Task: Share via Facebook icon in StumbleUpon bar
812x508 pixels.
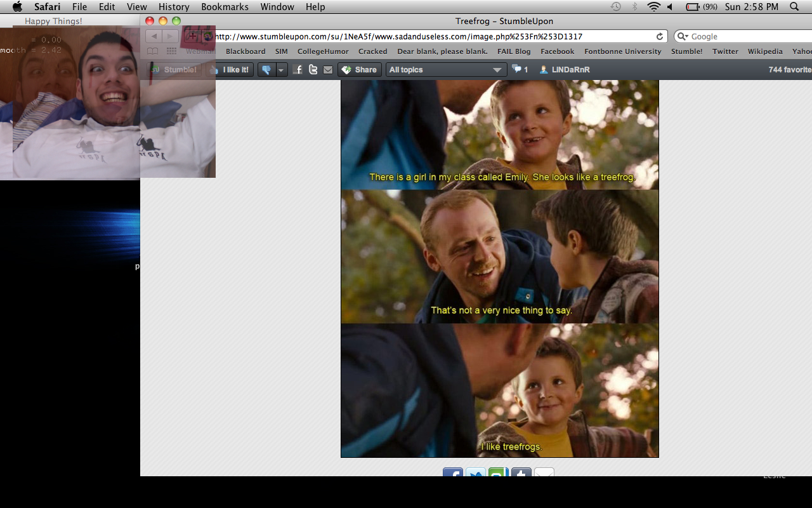Action: tap(298, 70)
